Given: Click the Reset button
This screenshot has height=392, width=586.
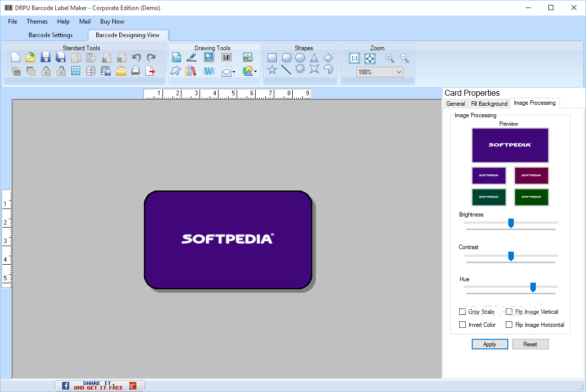Looking at the screenshot, I should (530, 344).
